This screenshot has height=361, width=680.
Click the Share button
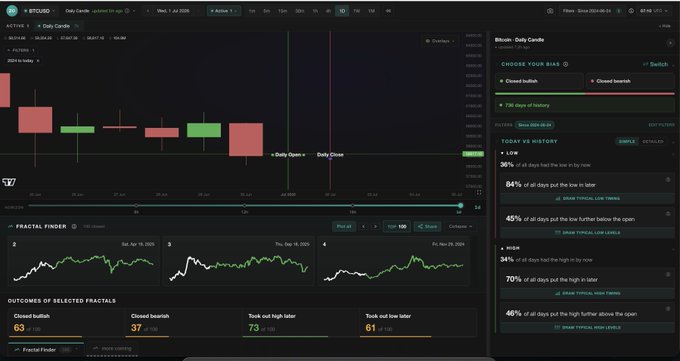click(x=427, y=226)
